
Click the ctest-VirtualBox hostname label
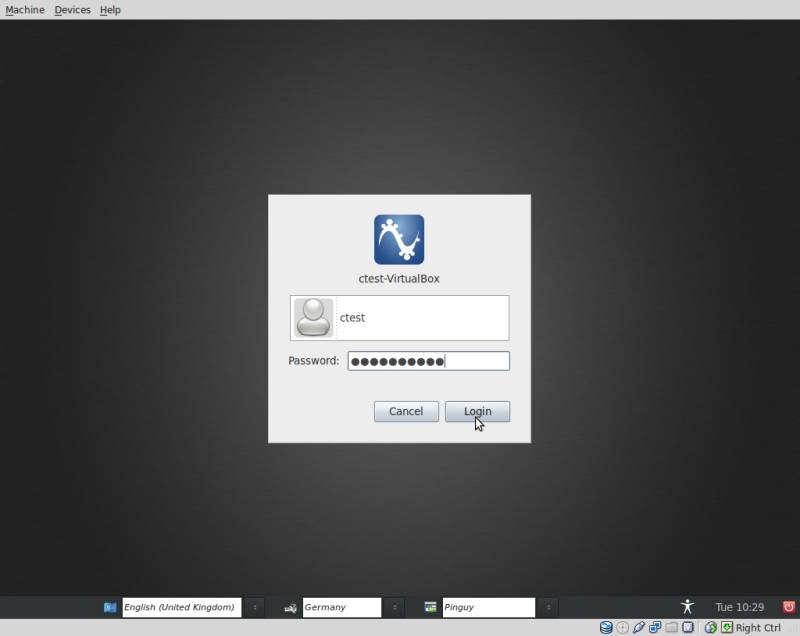pos(399,278)
